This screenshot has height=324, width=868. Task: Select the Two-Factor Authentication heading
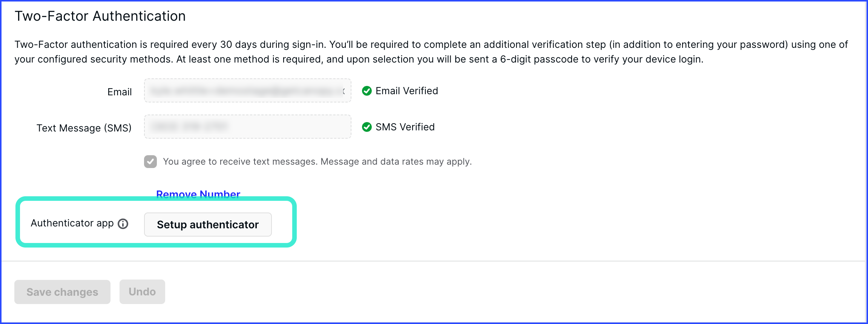(x=100, y=16)
